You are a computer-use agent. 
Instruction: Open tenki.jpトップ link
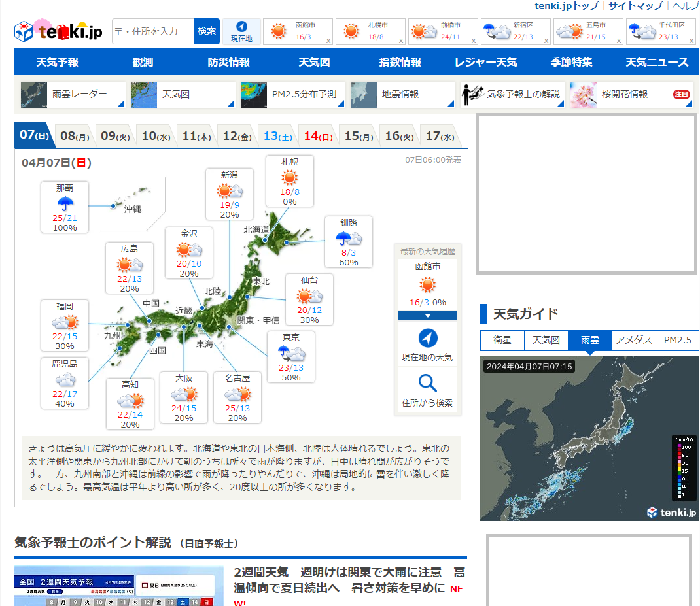tap(567, 6)
